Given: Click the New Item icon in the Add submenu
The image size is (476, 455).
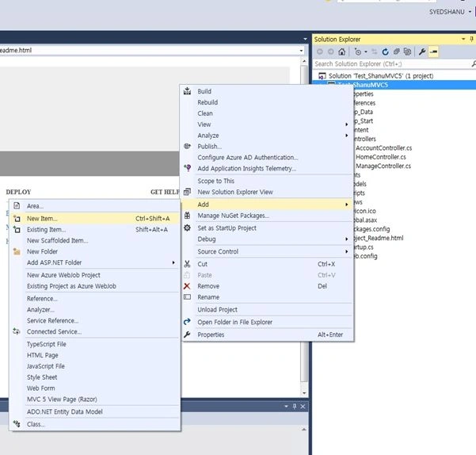Looking at the screenshot, I should pos(17,219).
